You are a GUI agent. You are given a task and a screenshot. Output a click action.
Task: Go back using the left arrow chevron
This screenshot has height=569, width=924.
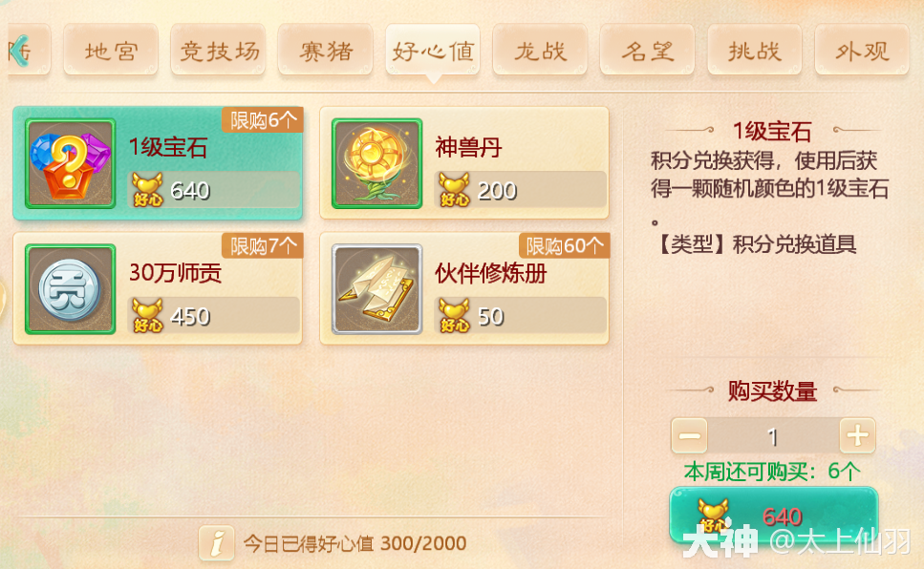(19, 51)
